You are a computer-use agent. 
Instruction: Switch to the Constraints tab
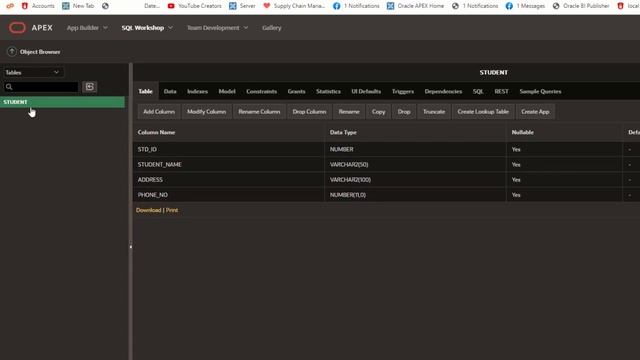click(262, 91)
